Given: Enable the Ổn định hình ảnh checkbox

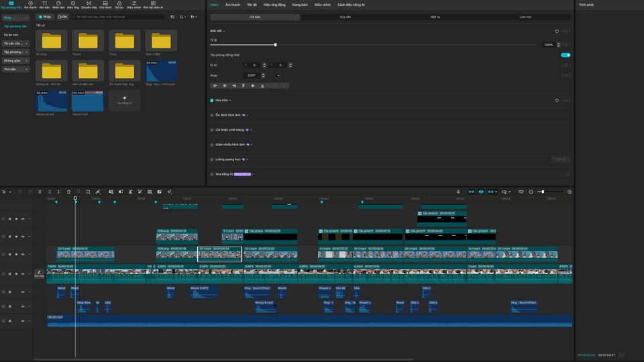Looking at the screenshot, I should coord(212,115).
